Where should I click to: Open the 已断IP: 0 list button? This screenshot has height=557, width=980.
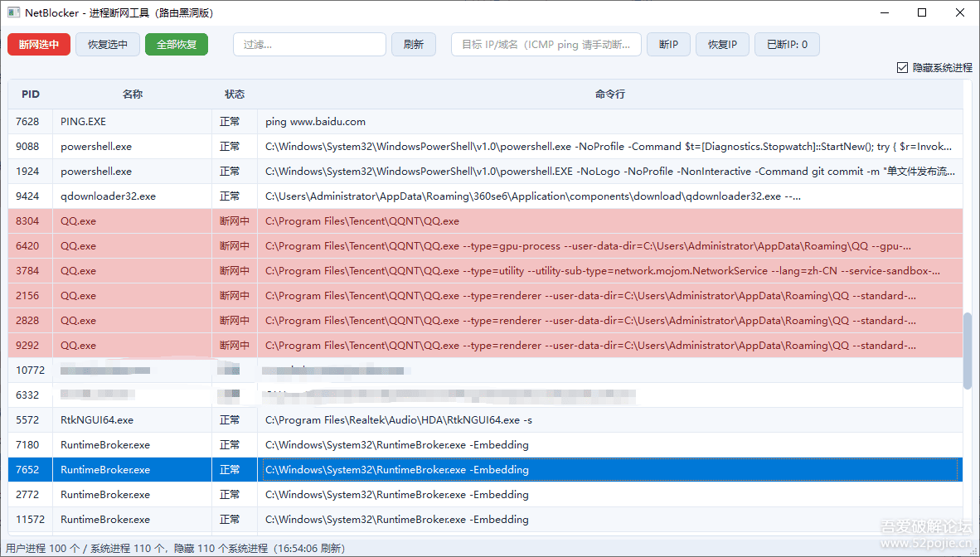788,45
